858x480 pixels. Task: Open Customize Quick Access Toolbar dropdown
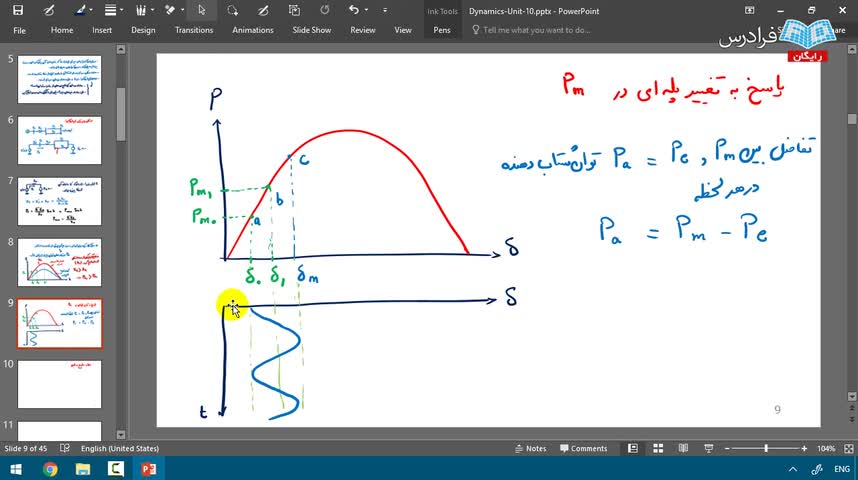click(x=385, y=10)
